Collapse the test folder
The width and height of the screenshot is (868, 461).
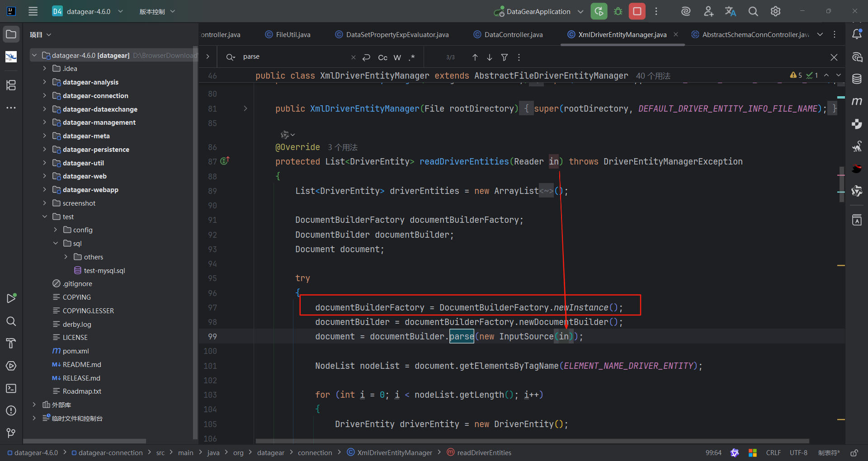44,216
